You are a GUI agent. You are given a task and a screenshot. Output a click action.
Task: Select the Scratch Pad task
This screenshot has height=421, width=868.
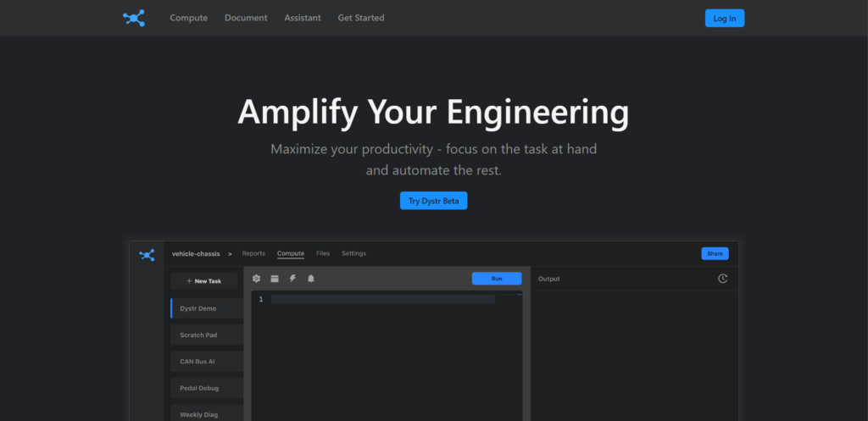click(x=199, y=335)
